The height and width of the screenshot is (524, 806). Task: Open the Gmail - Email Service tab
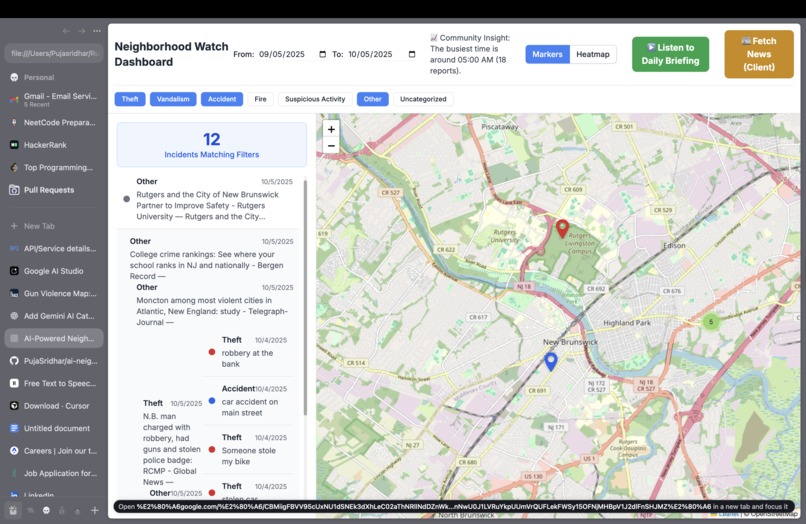click(54, 99)
